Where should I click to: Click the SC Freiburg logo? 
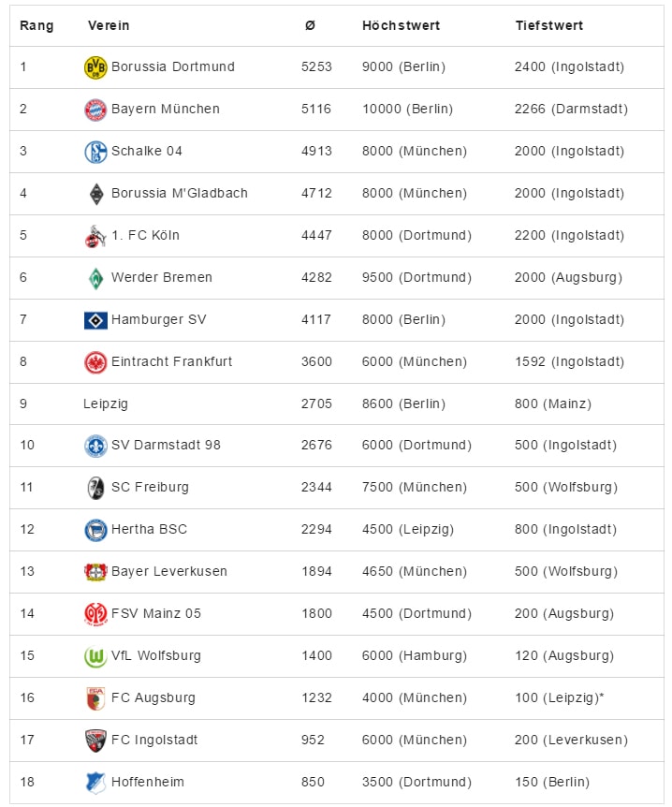(95, 488)
